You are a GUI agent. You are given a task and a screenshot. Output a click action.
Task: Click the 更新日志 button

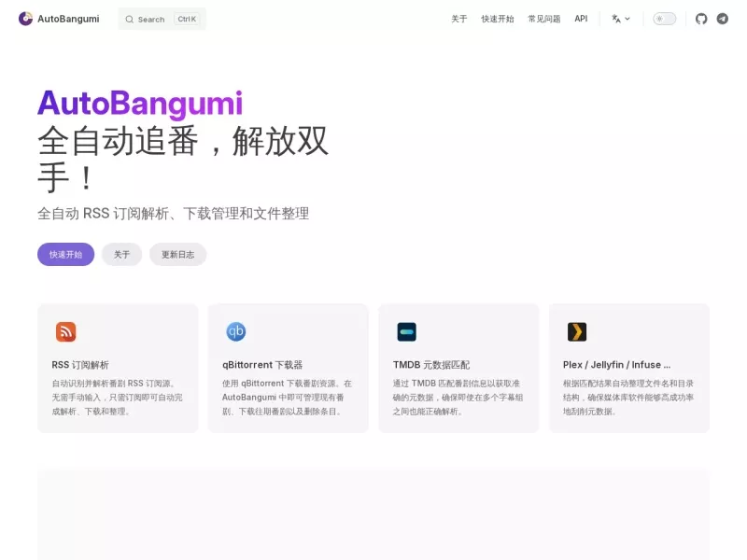tap(177, 254)
